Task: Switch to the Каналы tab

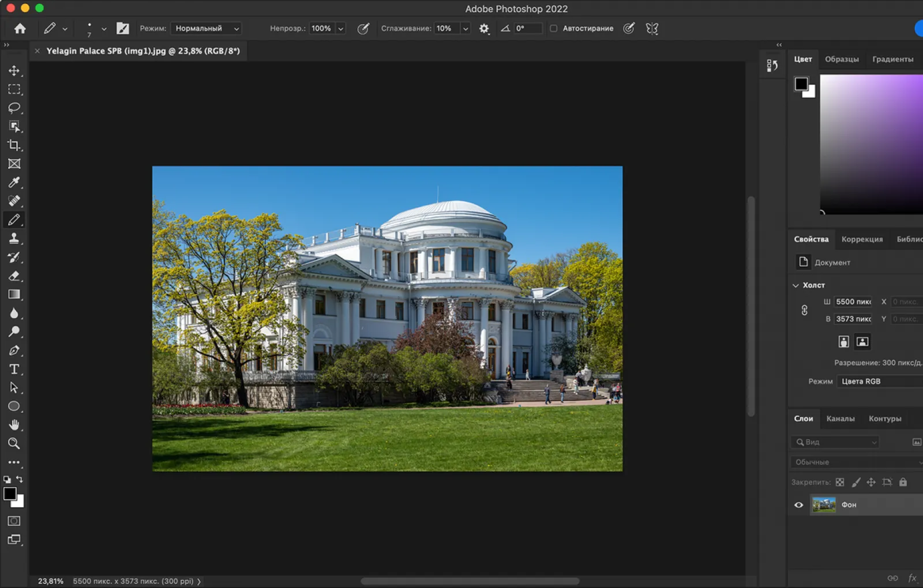Action: (840, 419)
